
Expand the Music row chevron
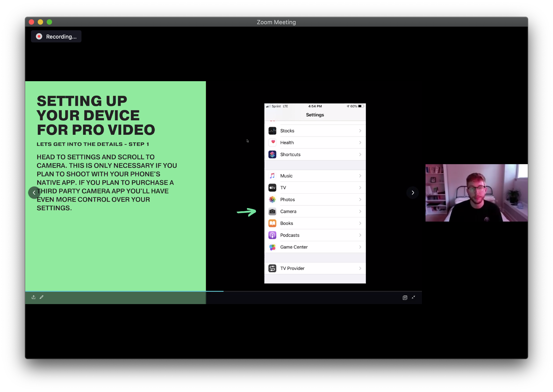point(360,176)
